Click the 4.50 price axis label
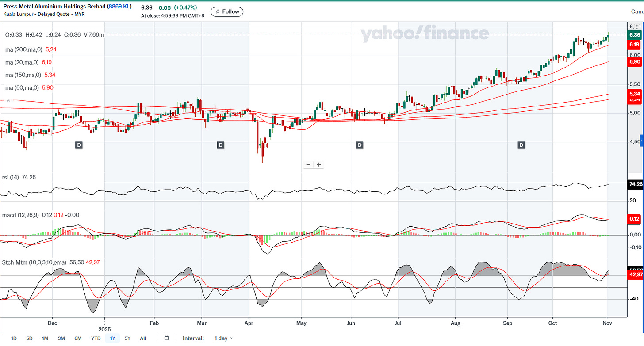Viewport: 644px width, 346px height. coord(635,141)
